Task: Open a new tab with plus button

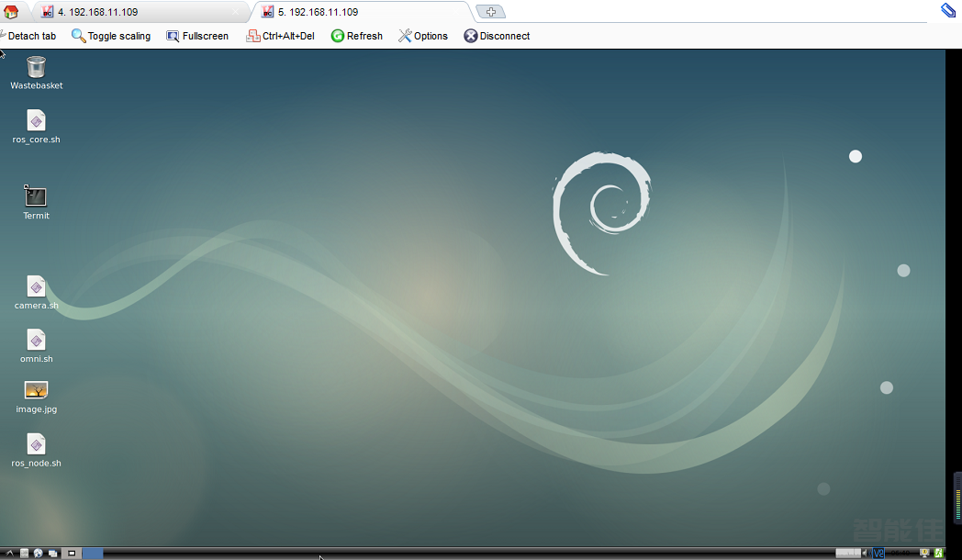Action: click(x=491, y=12)
